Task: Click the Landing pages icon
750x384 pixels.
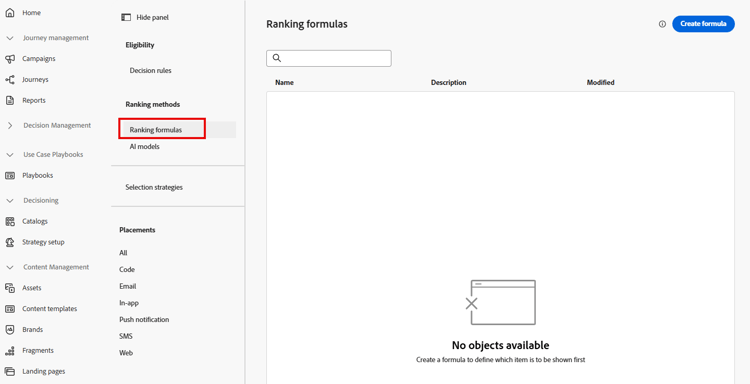Action: point(10,372)
